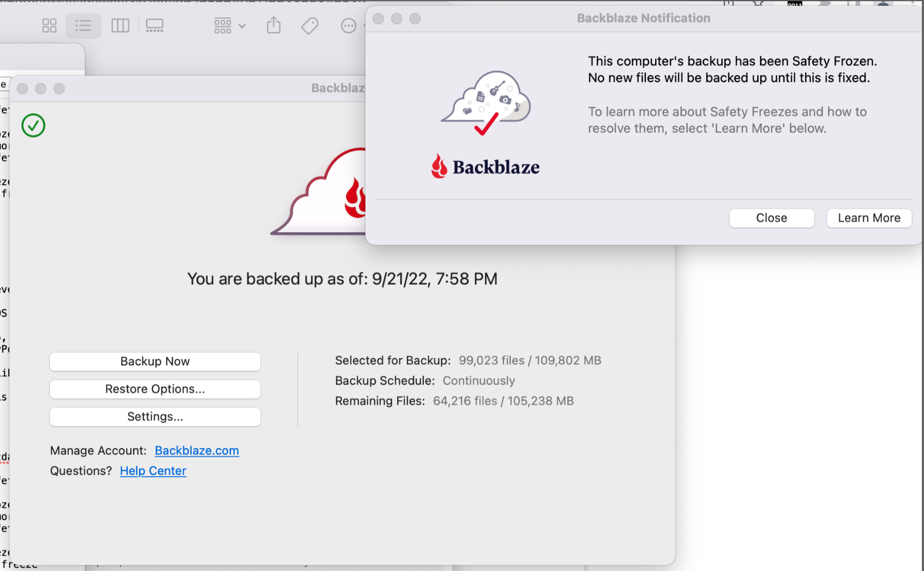Click the Finder share icon
This screenshot has height=571, width=924.
pos(274,25)
